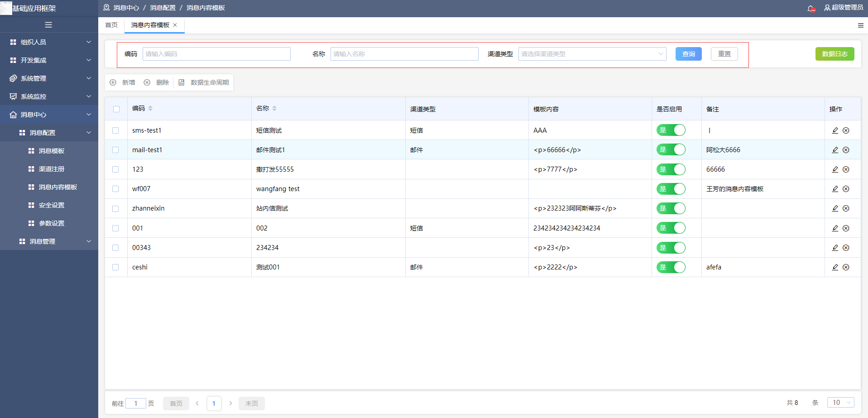Collapse the 消息配置 submenu
Image resolution: width=868 pixels, height=418 pixels.
(x=49, y=133)
